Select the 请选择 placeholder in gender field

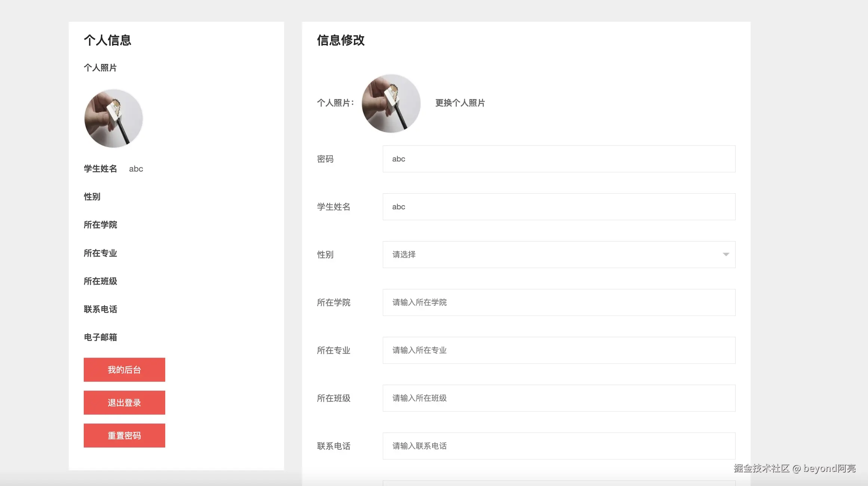pos(403,255)
